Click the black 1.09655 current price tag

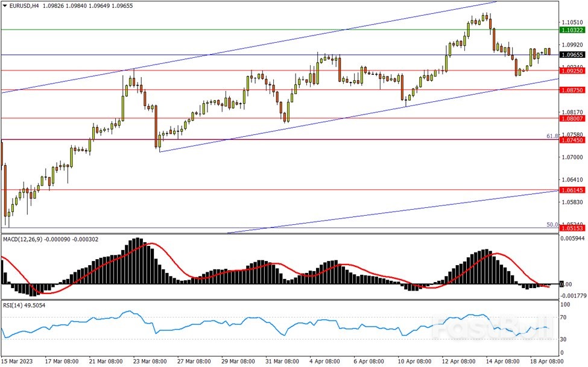pos(571,55)
